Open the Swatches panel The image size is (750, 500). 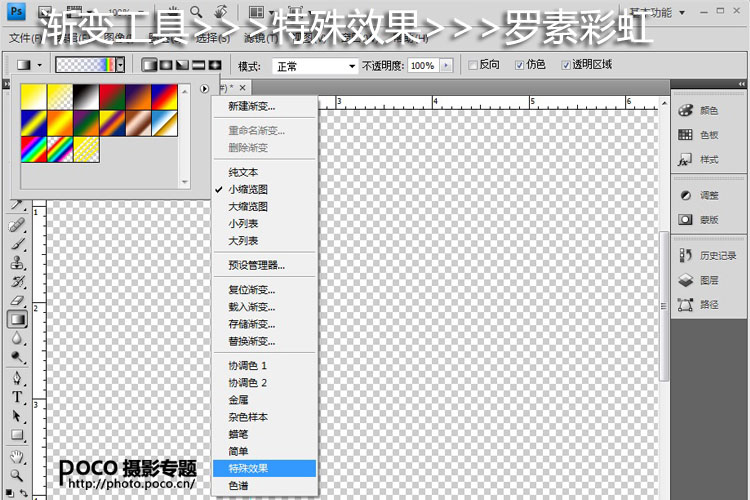699,135
